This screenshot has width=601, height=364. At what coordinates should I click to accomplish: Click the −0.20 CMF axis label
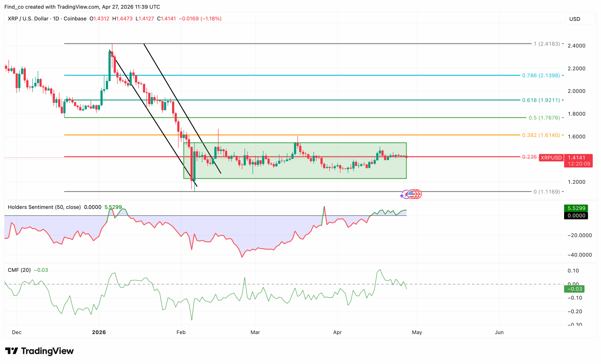point(575,311)
